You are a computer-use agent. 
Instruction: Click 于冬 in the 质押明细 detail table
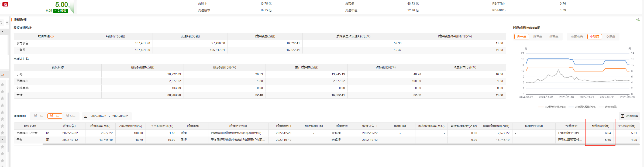pos(19,140)
